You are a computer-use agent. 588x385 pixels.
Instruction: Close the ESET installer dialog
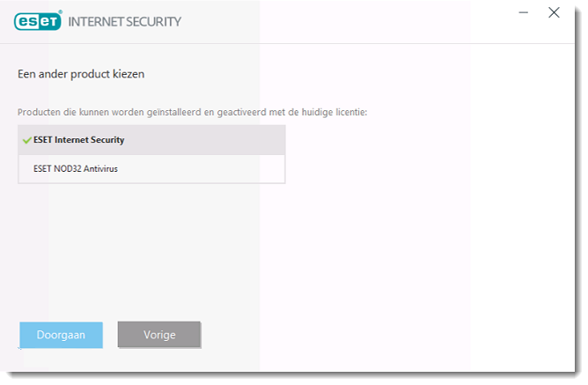coord(554,12)
